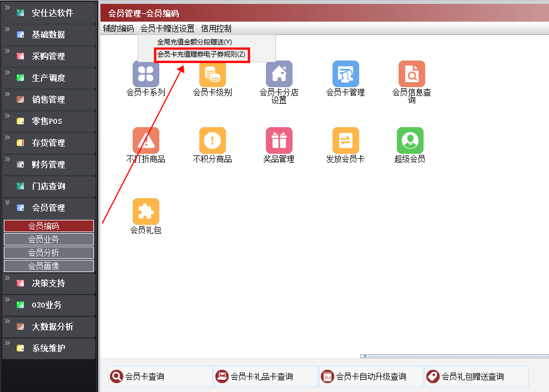This screenshot has width=549, height=392.
Task: Open the 会员礼包 puzzle icon
Action: [x=145, y=211]
